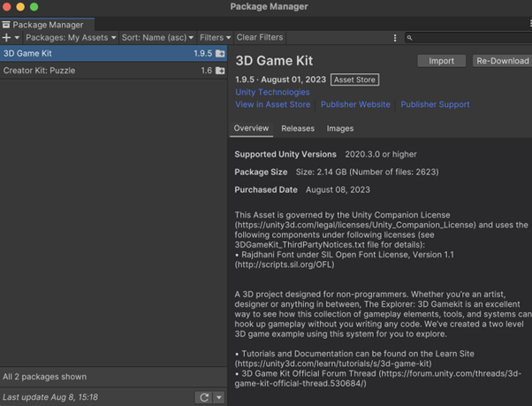Switch to the Overview tab

coord(251,128)
